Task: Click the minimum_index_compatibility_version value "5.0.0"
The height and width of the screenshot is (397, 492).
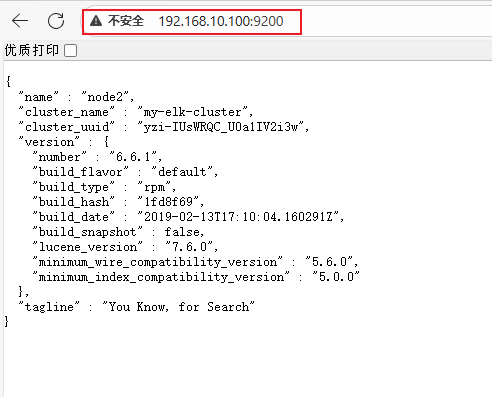Action: tap(336, 277)
